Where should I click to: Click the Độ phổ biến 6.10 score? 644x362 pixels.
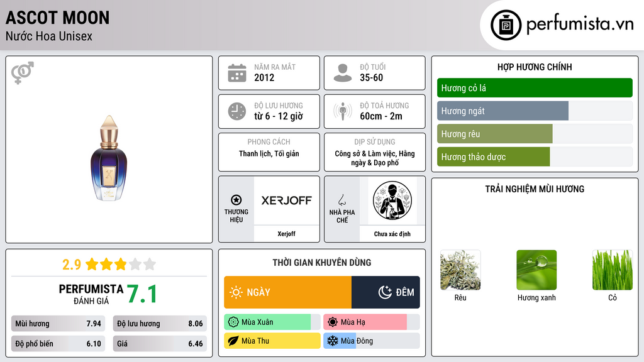pyautogui.click(x=58, y=344)
